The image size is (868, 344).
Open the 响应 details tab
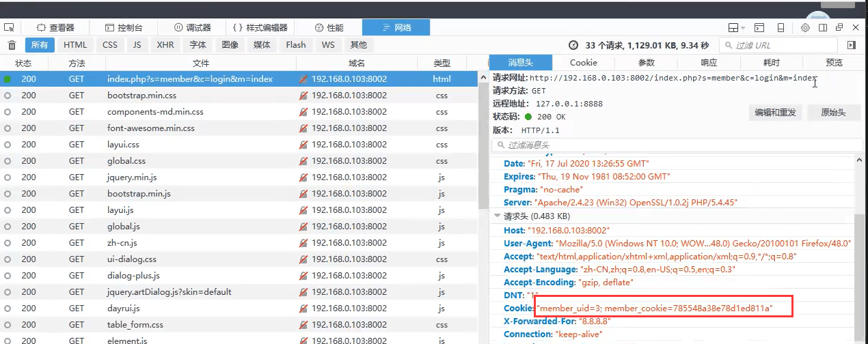click(x=709, y=62)
